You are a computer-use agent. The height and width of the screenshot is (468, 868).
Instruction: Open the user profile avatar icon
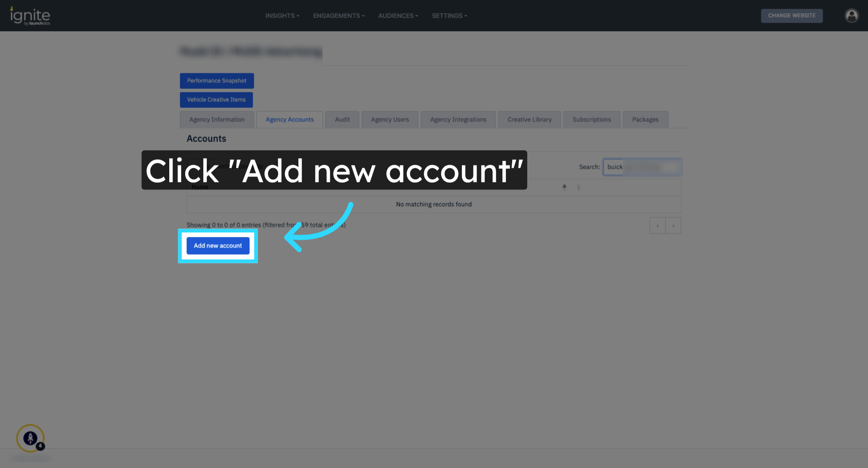[x=851, y=16]
